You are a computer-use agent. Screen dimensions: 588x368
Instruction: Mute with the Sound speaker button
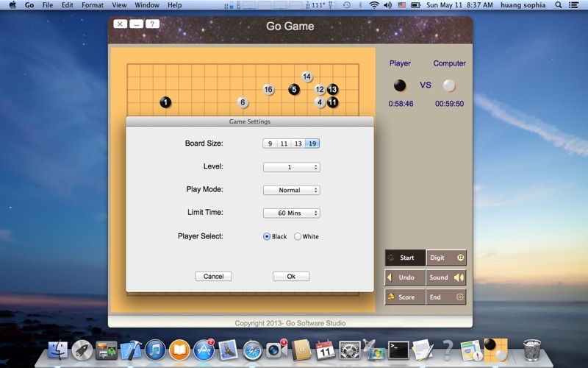(x=446, y=277)
